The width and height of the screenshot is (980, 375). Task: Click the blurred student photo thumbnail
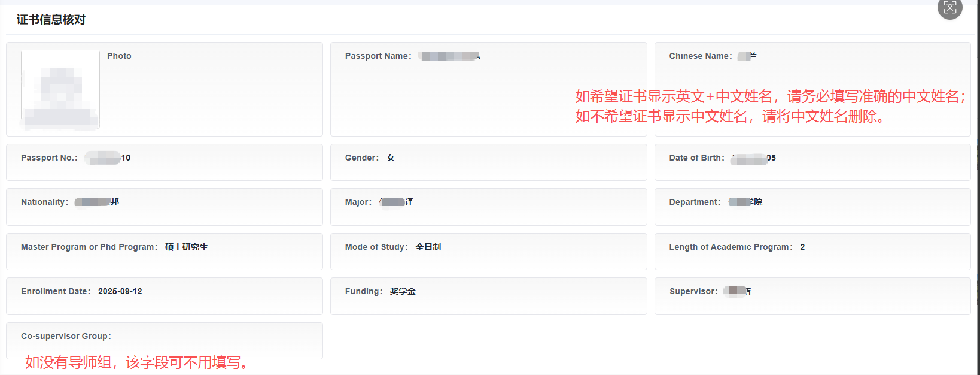coord(60,89)
